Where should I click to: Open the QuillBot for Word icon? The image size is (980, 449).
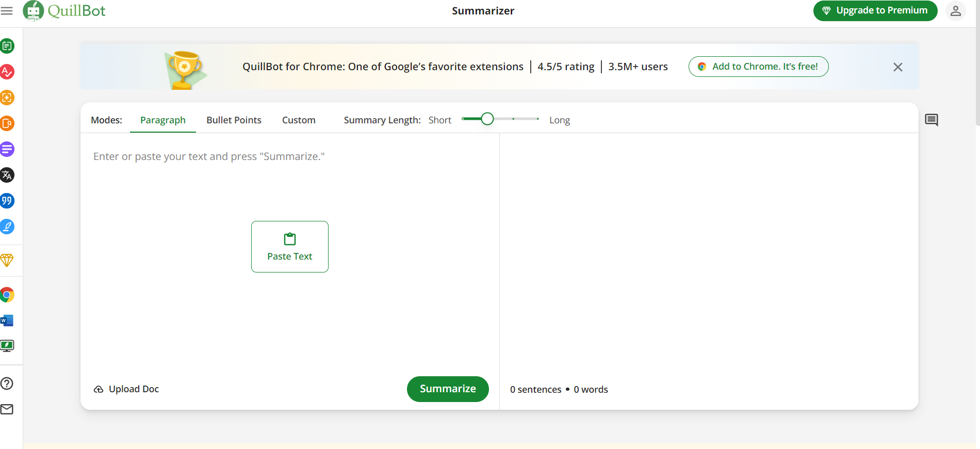[x=7, y=320]
